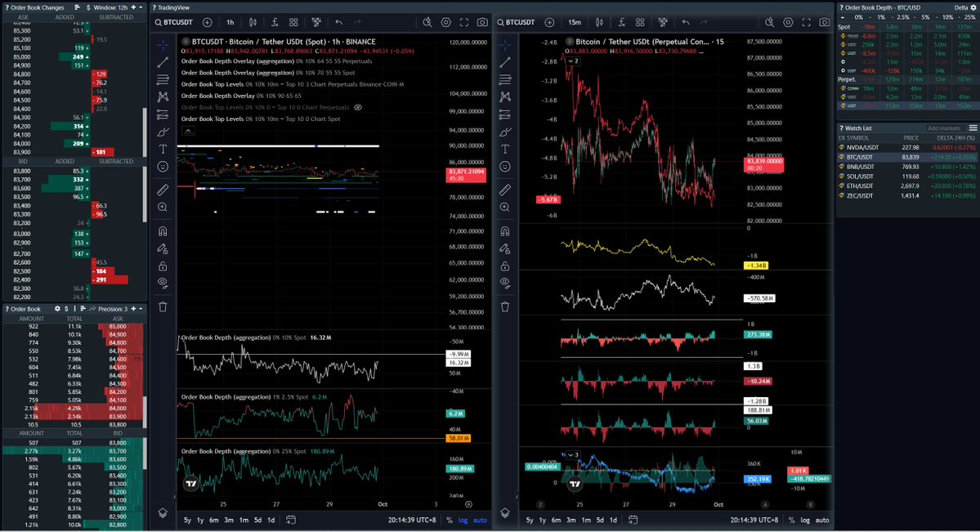
Task: Select SOL/USDT in the Watch List
Action: (x=908, y=177)
